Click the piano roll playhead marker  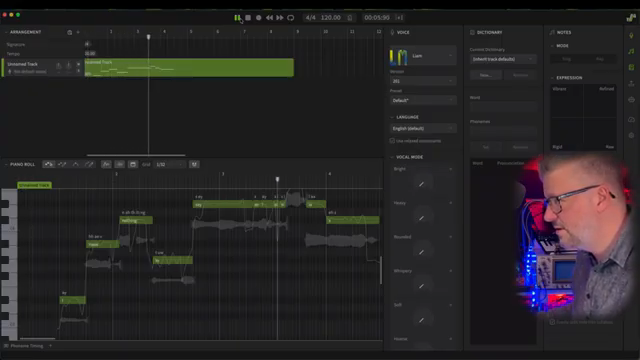coord(278,179)
